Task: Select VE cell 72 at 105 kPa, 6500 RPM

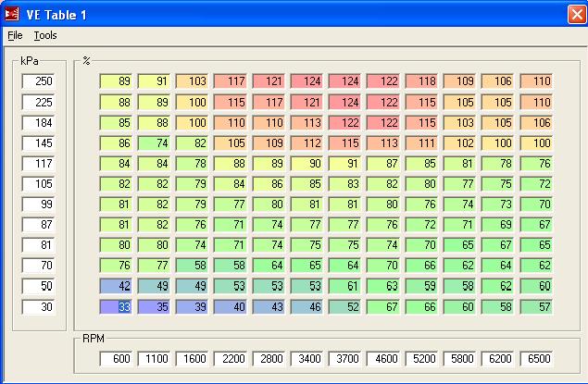Action: pyautogui.click(x=536, y=184)
